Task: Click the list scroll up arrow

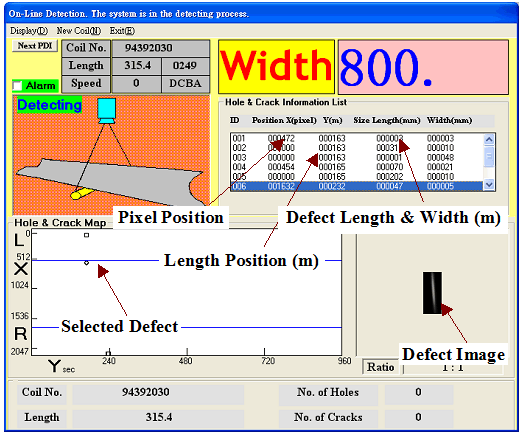Action: tap(489, 139)
